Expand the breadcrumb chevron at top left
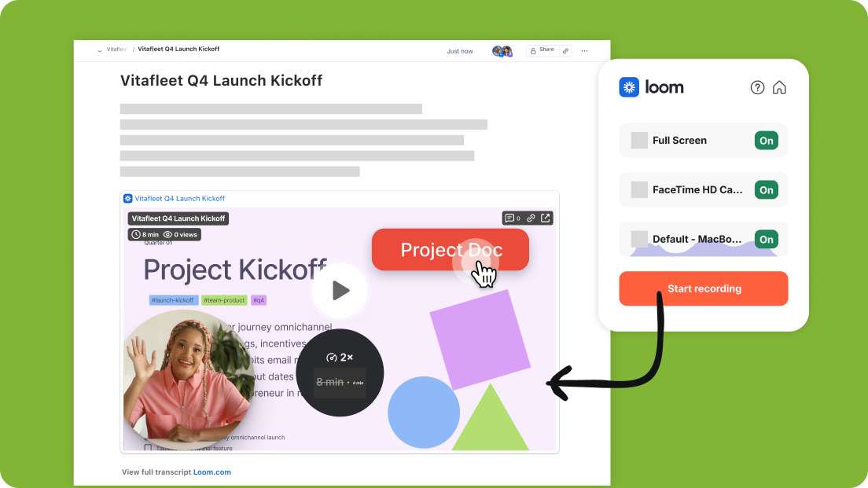868x488 pixels. 100,50
